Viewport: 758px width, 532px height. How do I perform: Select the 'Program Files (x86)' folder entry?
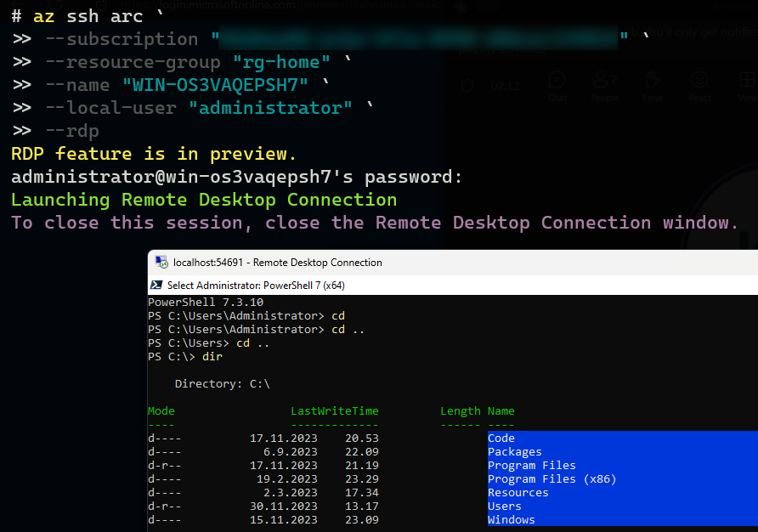[x=552, y=478]
